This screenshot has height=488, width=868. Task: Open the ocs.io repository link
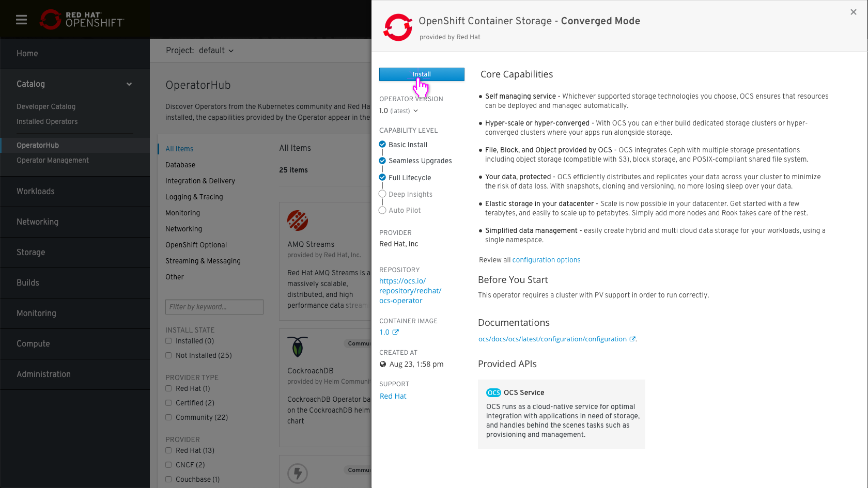(x=410, y=291)
